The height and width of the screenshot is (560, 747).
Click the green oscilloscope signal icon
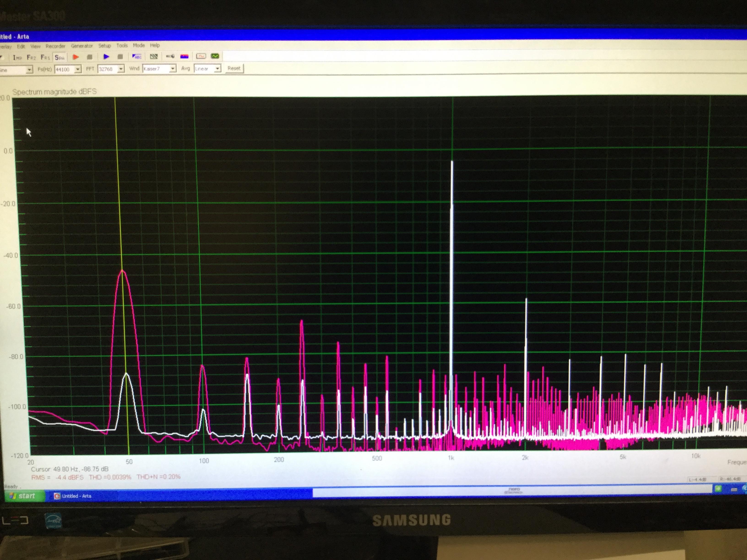(215, 56)
